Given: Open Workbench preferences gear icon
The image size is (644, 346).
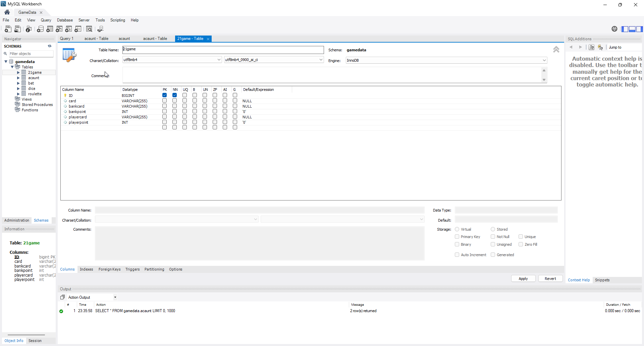Looking at the screenshot, I should (614, 29).
